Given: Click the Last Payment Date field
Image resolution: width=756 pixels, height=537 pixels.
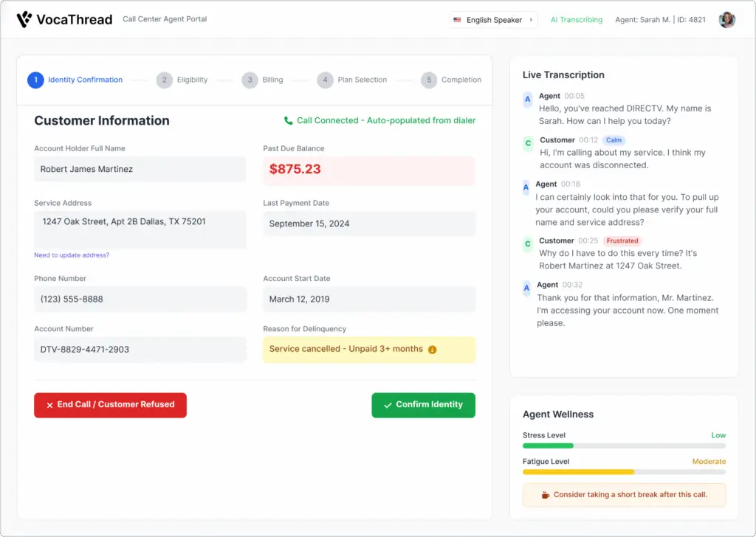Looking at the screenshot, I should pyautogui.click(x=369, y=224).
